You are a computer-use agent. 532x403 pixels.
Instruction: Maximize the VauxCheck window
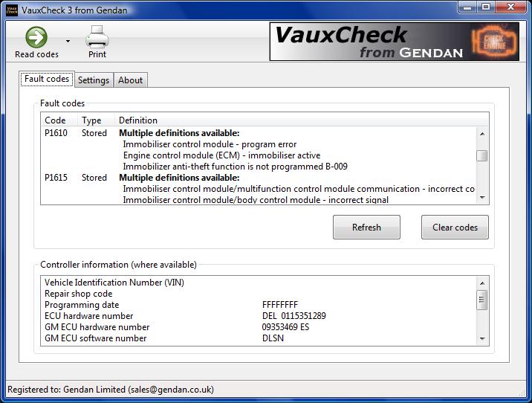486,7
